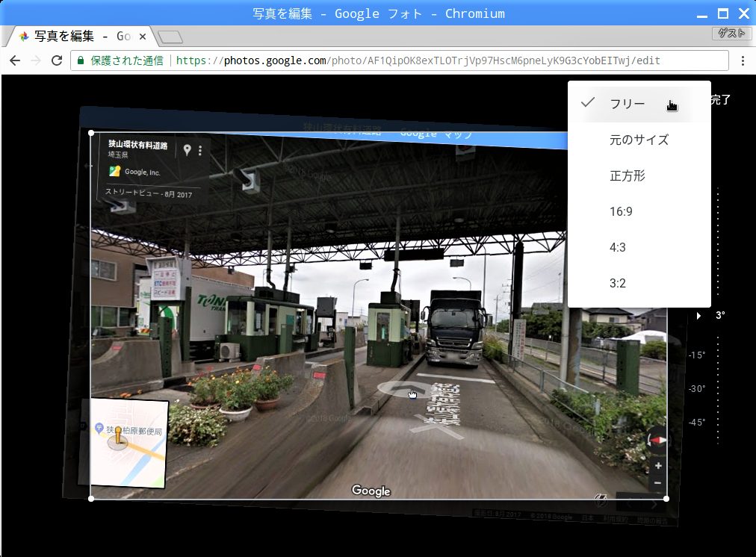Image resolution: width=756 pixels, height=557 pixels.
Task: Select 正方形 crop ratio
Action: click(x=639, y=176)
